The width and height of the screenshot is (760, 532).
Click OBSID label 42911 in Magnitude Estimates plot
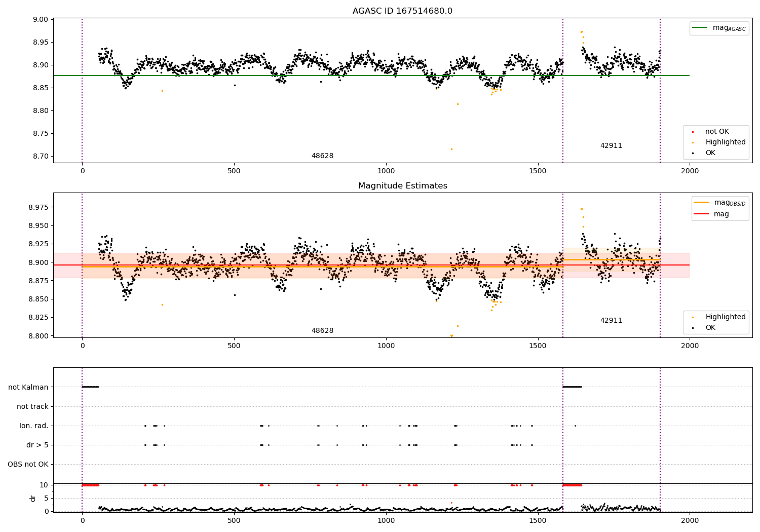(611, 321)
